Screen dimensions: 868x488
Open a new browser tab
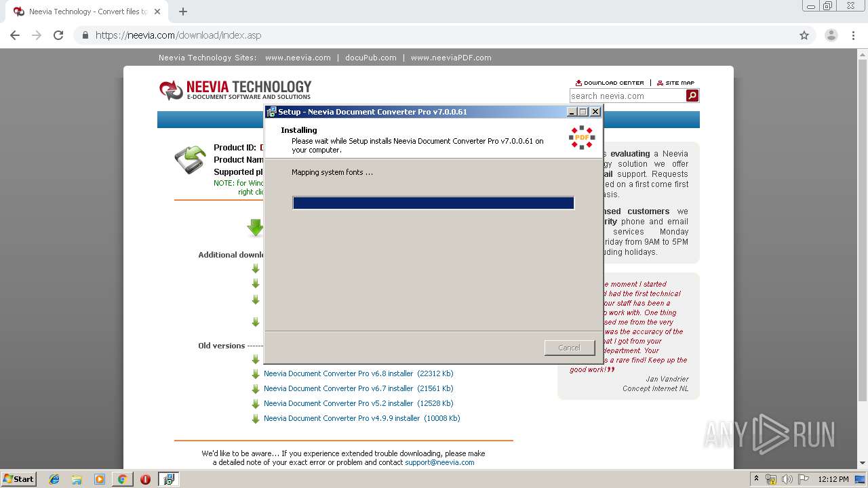[x=183, y=12]
